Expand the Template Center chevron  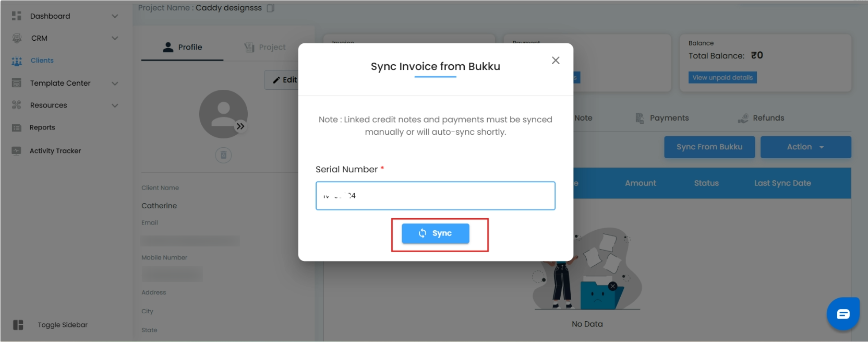[x=115, y=84]
